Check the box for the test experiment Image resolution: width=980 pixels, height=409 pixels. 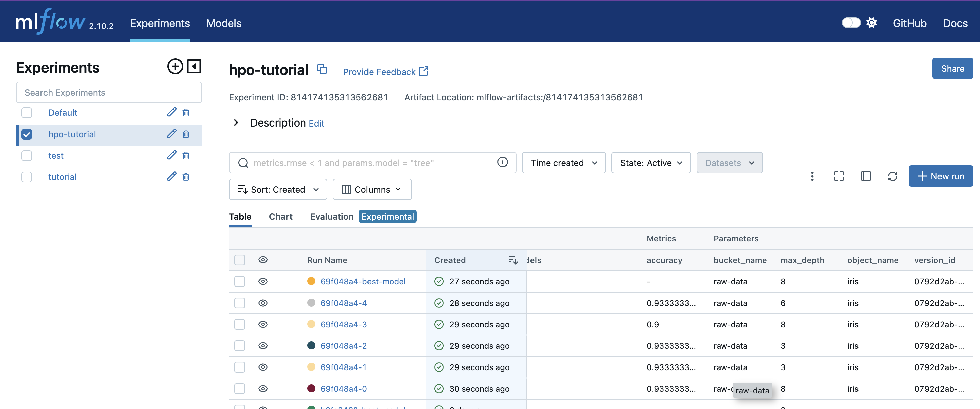click(27, 156)
